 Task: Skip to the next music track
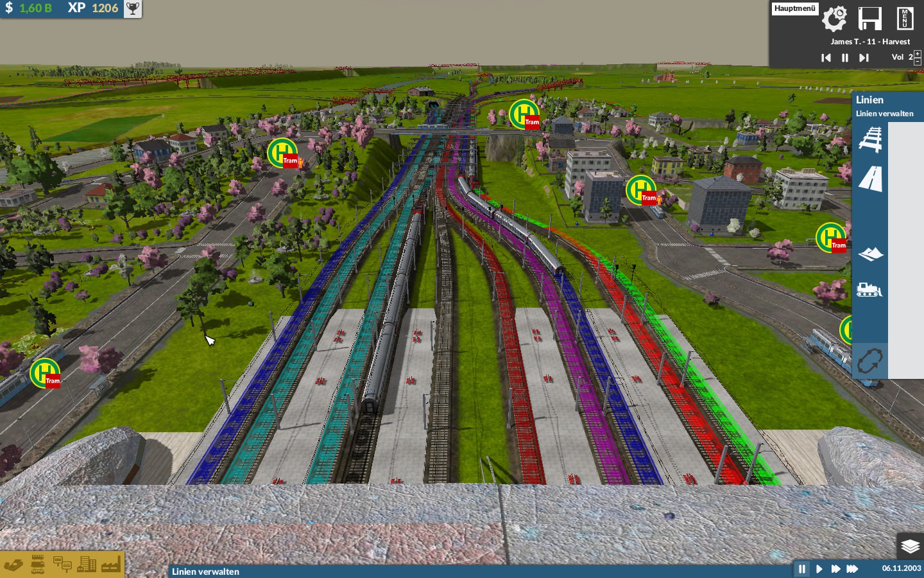tap(864, 58)
